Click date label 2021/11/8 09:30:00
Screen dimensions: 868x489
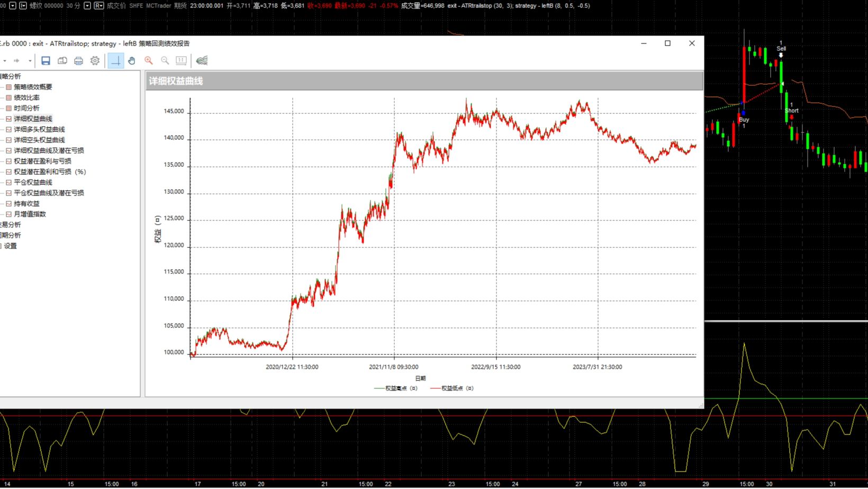pos(393,367)
